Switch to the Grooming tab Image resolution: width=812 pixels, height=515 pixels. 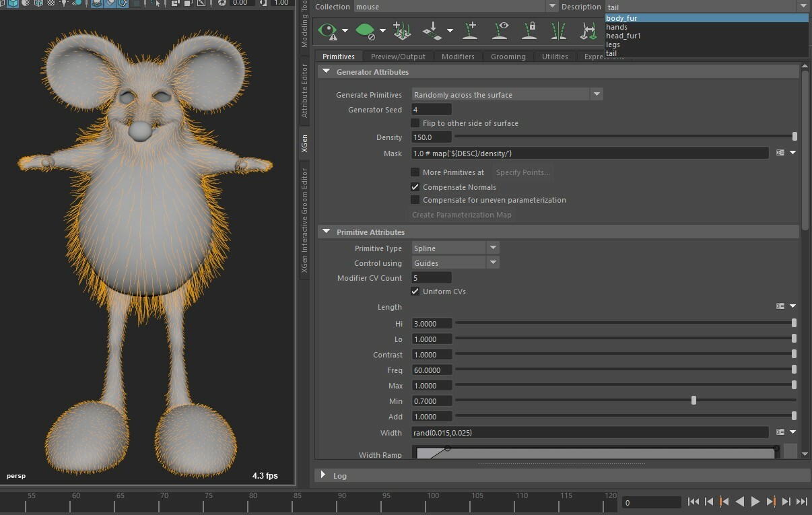coord(508,57)
